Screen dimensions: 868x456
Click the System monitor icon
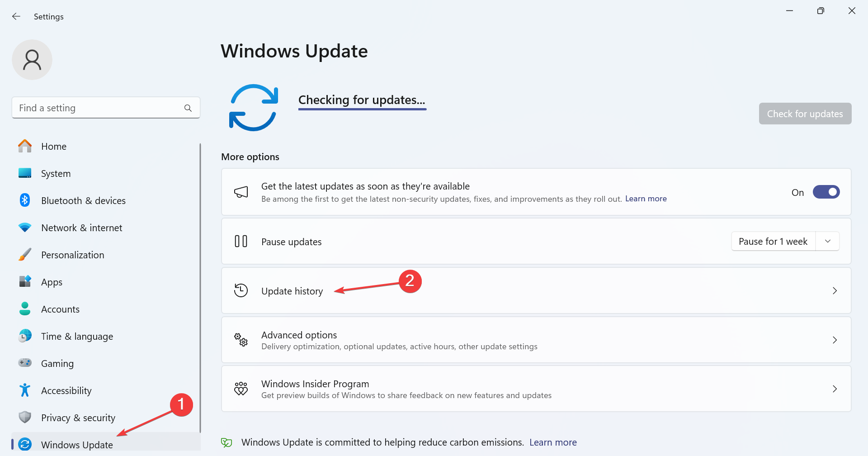point(25,173)
